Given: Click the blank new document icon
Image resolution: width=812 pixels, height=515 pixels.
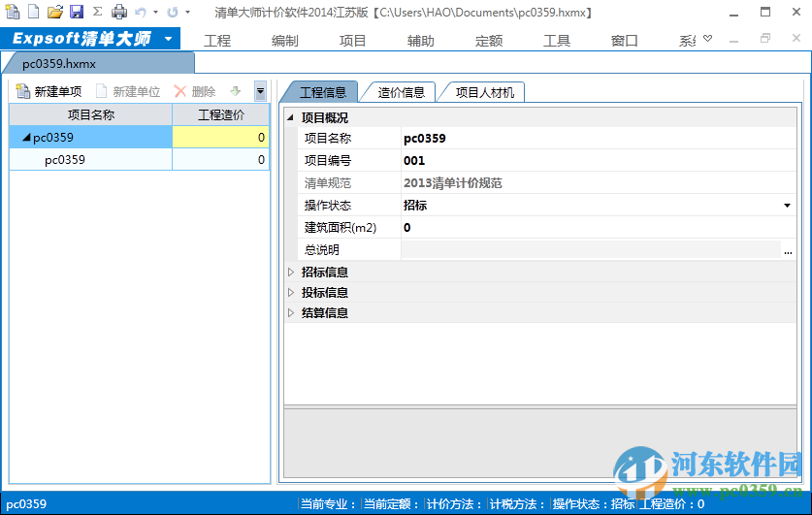Looking at the screenshot, I should (x=33, y=12).
